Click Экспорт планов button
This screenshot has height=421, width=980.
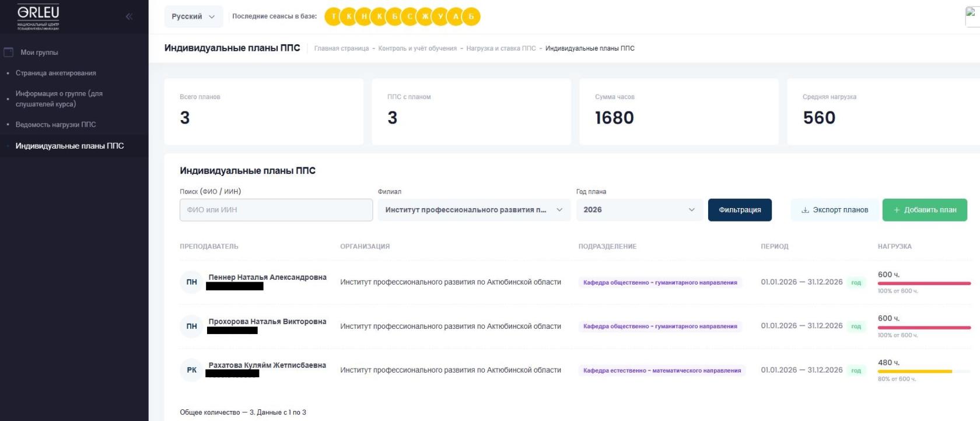point(835,210)
